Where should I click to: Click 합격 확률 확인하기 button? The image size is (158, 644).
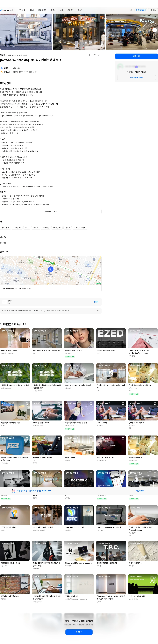click(136, 77)
